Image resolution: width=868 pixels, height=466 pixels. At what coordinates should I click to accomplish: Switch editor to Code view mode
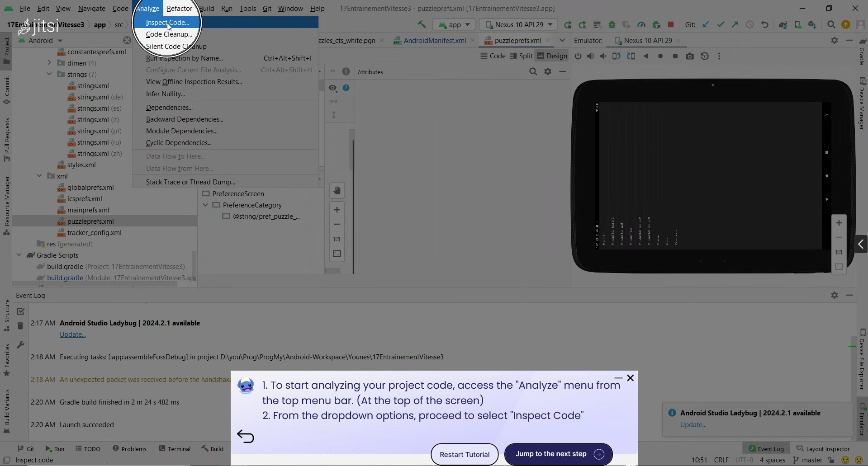click(x=493, y=56)
